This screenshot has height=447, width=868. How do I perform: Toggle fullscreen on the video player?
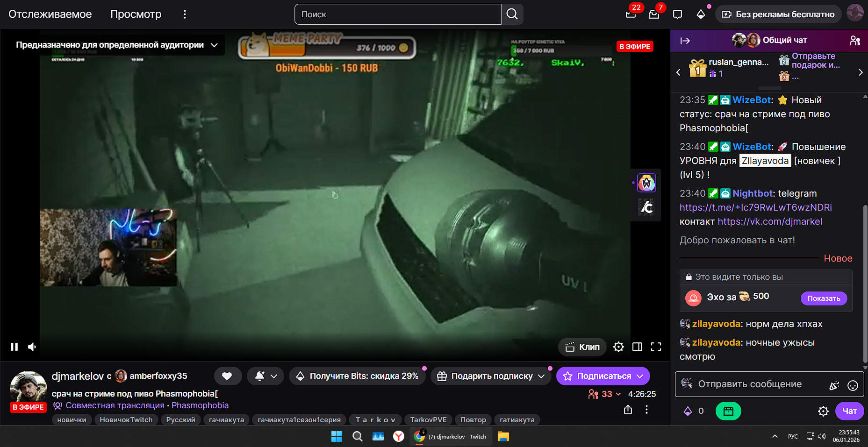656,347
